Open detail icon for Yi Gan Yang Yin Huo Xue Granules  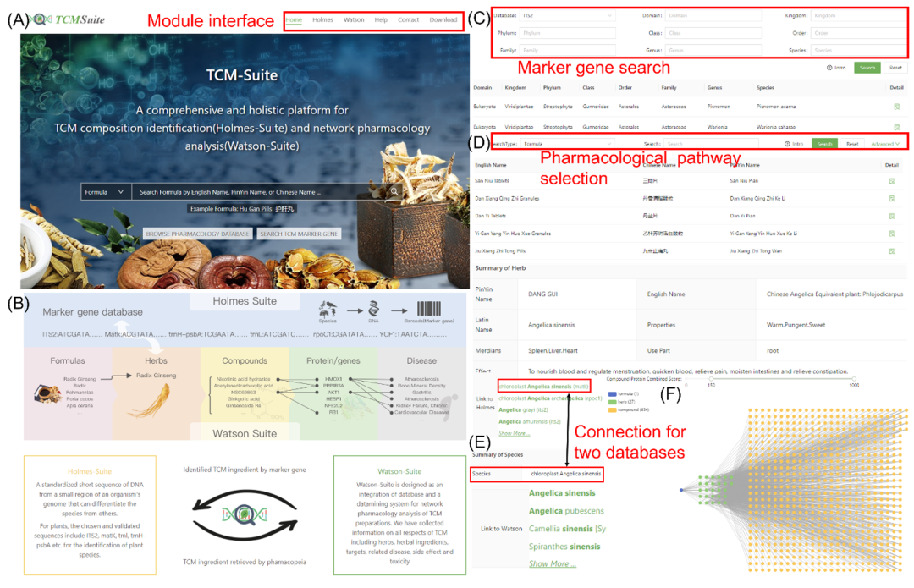pyautogui.click(x=892, y=234)
